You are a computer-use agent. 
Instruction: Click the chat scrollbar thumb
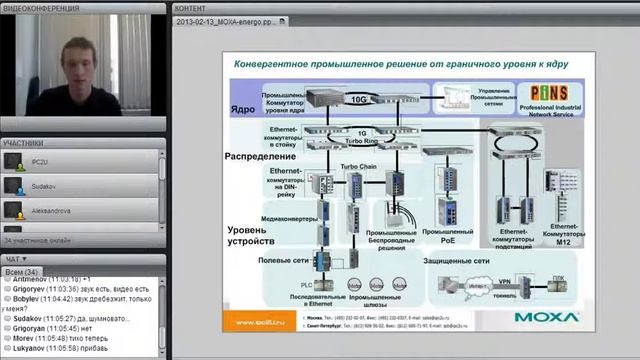pos(162,338)
